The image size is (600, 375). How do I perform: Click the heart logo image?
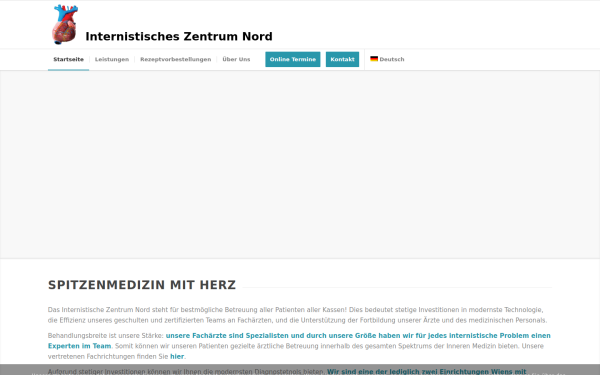tap(65, 24)
